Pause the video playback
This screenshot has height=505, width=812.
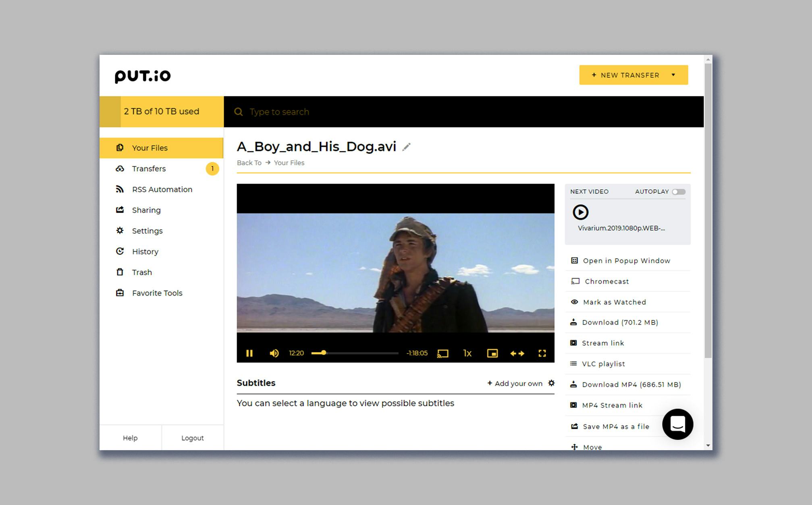point(249,353)
